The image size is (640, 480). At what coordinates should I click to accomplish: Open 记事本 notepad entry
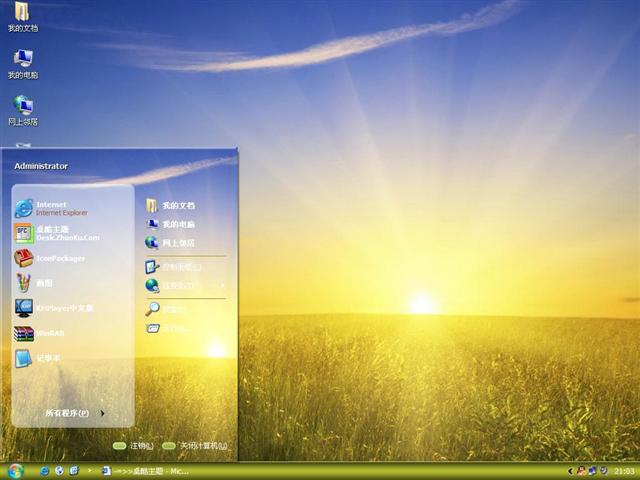pos(38,358)
